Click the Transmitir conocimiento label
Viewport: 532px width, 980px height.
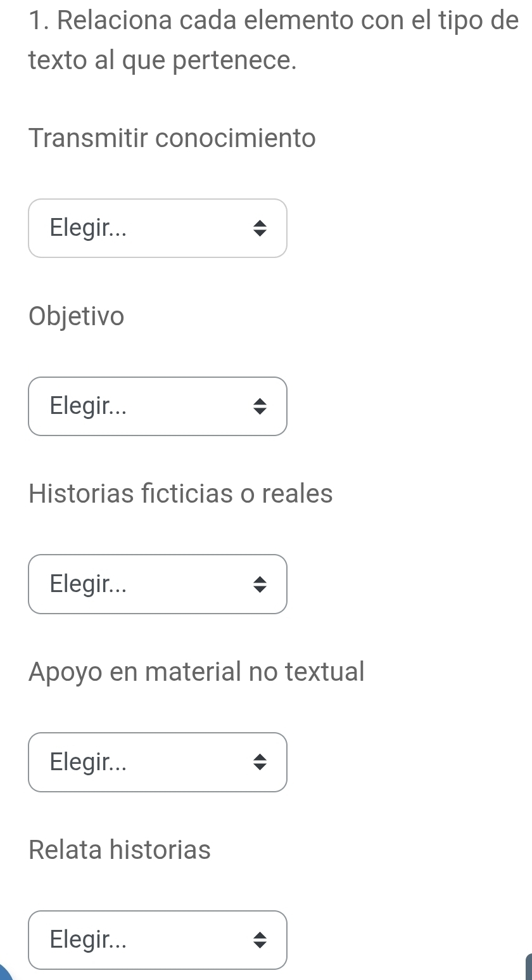click(x=172, y=138)
